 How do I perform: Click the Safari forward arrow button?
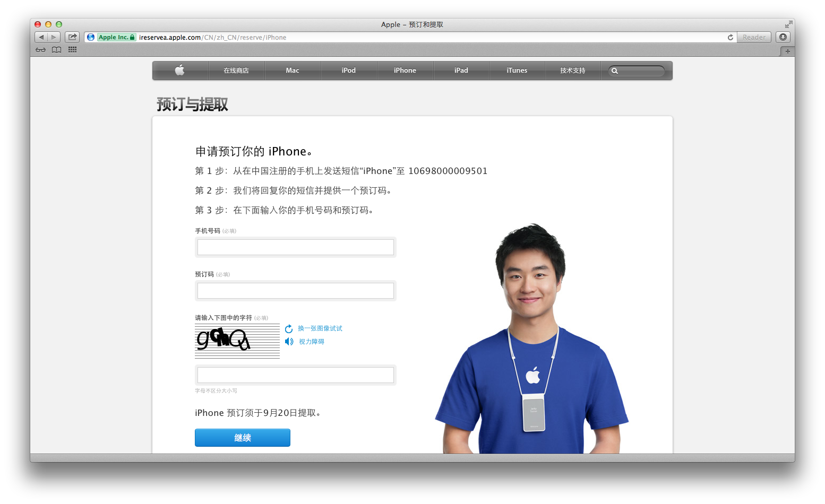(x=54, y=37)
